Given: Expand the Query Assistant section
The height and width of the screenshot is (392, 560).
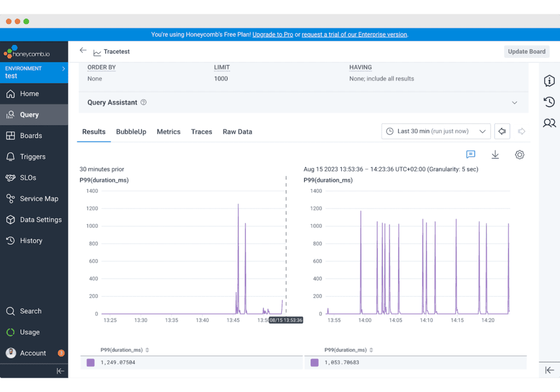Looking at the screenshot, I should coord(514,103).
